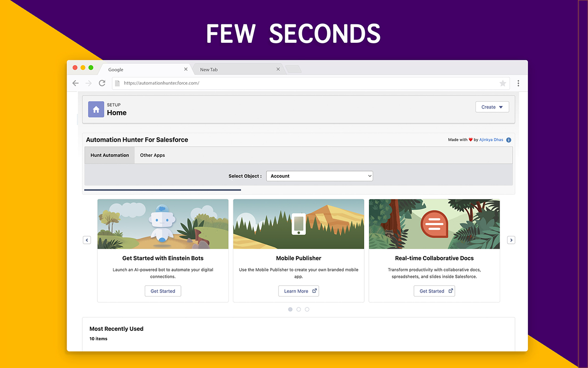Viewport: 588px width, 368px height.
Task: Open the Create dropdown button
Action: pyautogui.click(x=492, y=107)
